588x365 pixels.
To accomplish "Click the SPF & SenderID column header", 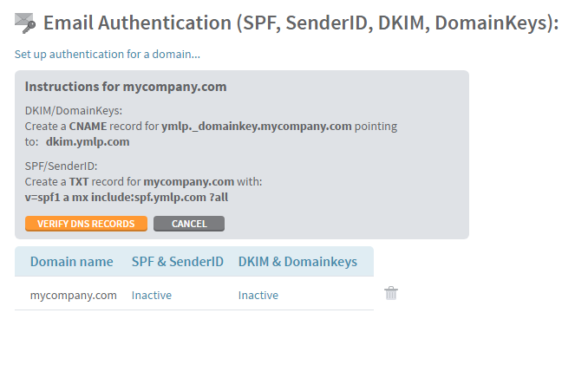I will (178, 262).
